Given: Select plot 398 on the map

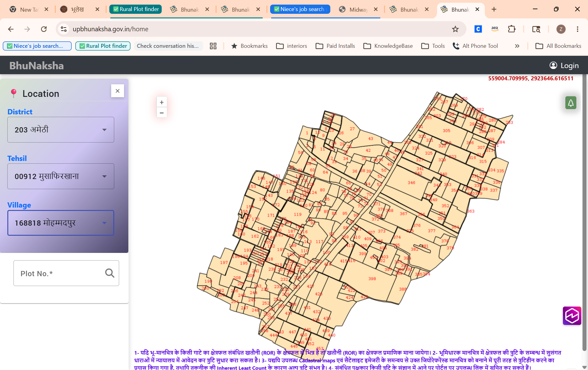Looking at the screenshot, I should click(372, 279).
